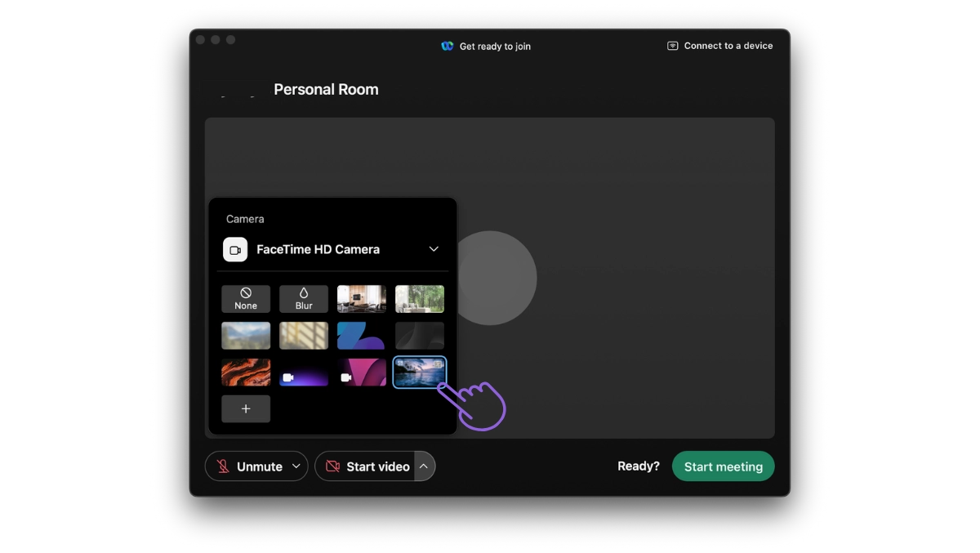Start the meeting
Screen dimensions: 980x553
(723, 466)
